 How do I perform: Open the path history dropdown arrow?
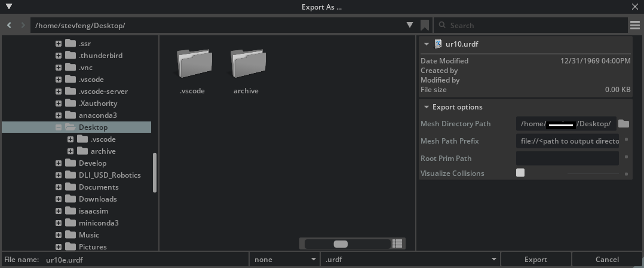[x=410, y=25]
